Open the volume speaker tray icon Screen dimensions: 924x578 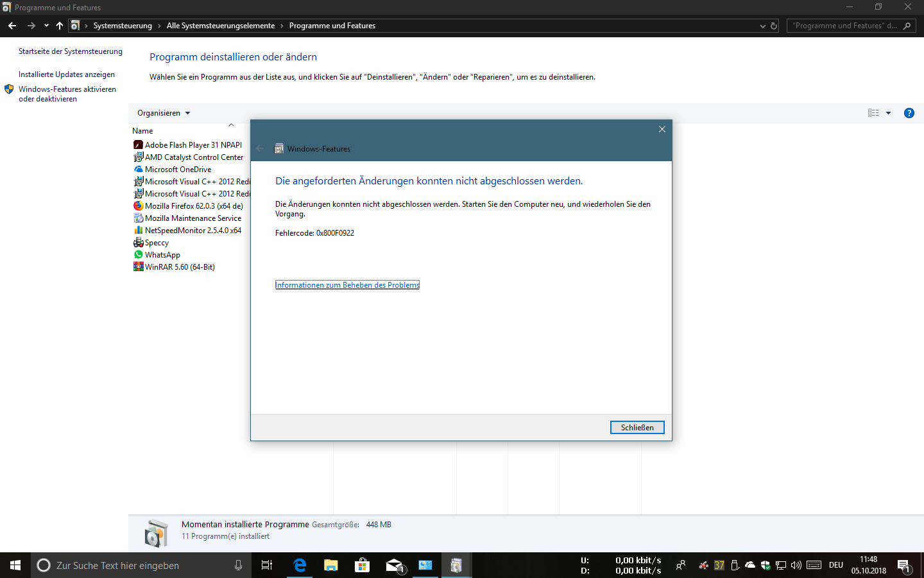tap(796, 565)
